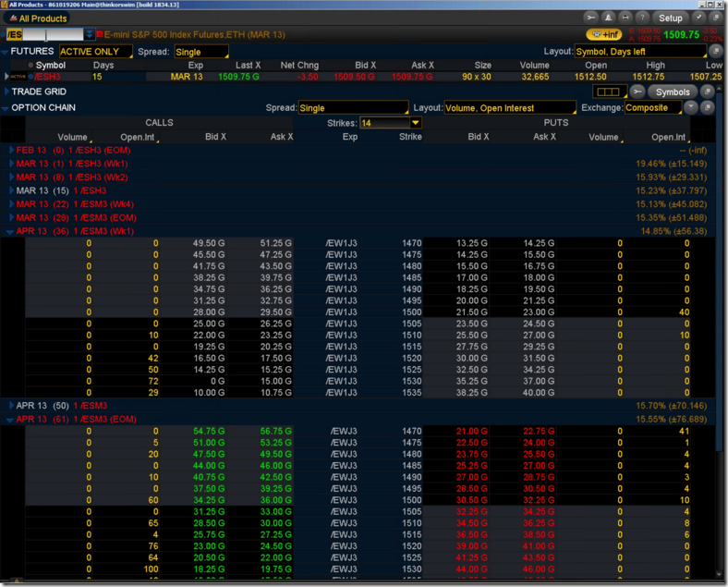Click the call ask 36.00 G at /EWJ3 strike 1500

click(276, 500)
